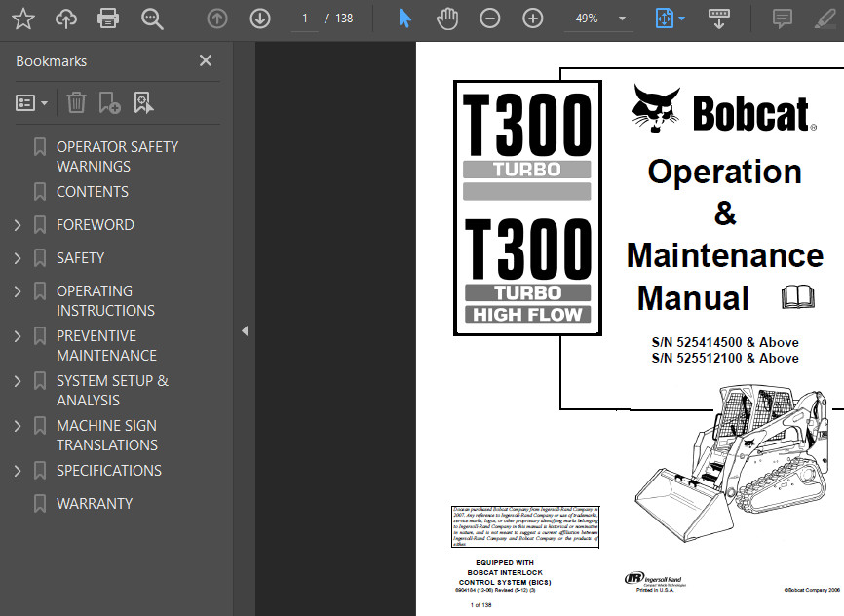Expand the PREVENTIVE MAINTENANCE bookmark
Screen dimensions: 844x616
pos(18,336)
